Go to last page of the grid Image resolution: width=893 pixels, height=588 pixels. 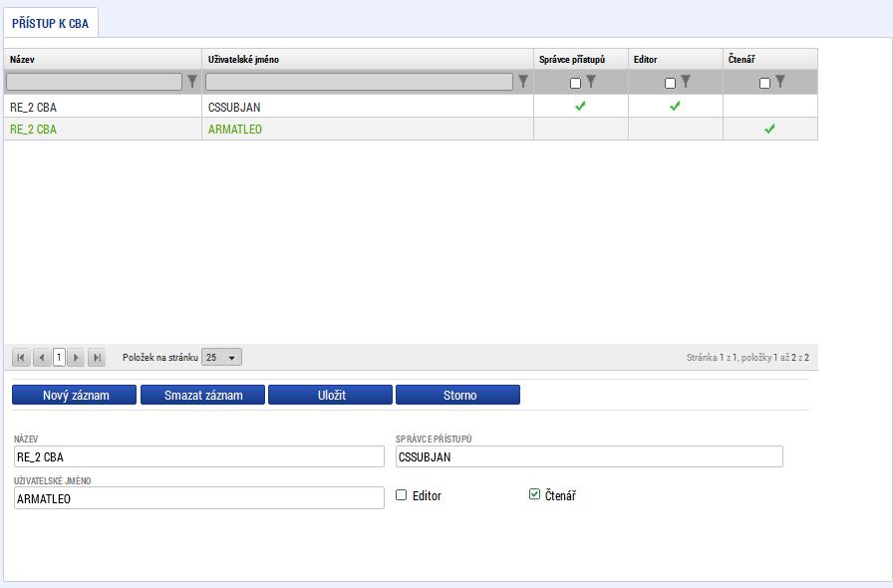pyautogui.click(x=97, y=358)
